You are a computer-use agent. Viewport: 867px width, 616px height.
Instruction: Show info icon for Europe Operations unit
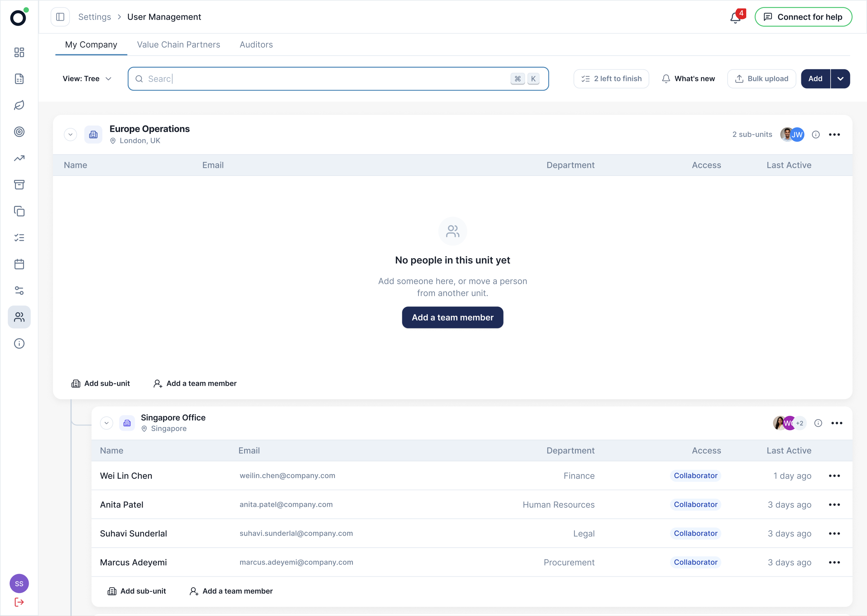point(816,135)
